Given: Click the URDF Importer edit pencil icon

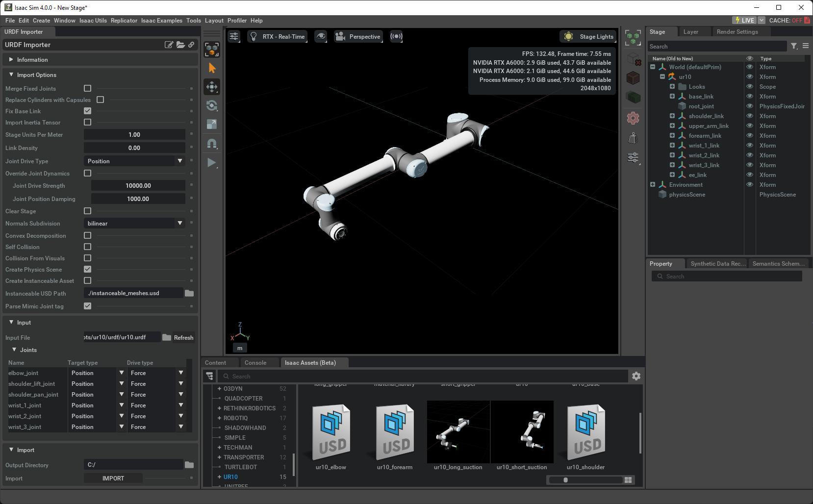Looking at the screenshot, I should (x=169, y=45).
